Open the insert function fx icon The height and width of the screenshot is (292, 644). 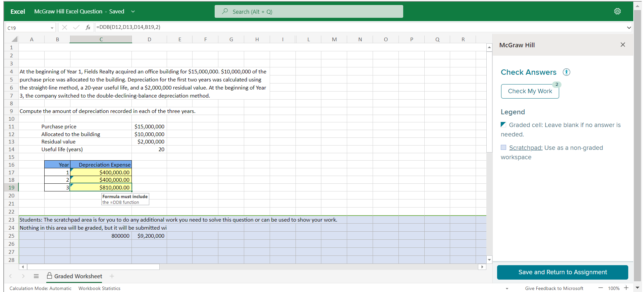coord(88,27)
